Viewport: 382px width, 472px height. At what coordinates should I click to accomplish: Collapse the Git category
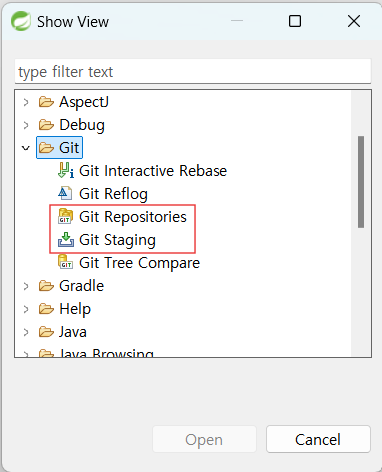(26, 148)
